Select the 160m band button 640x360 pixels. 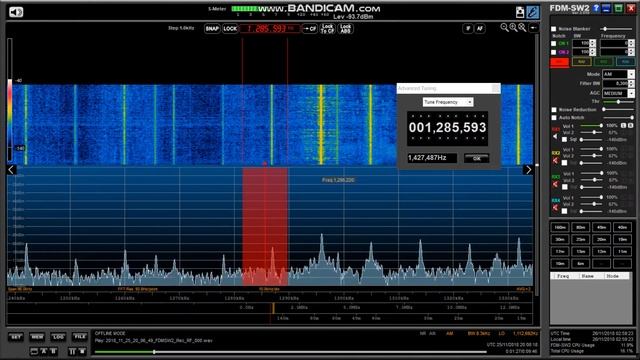pos(560,227)
